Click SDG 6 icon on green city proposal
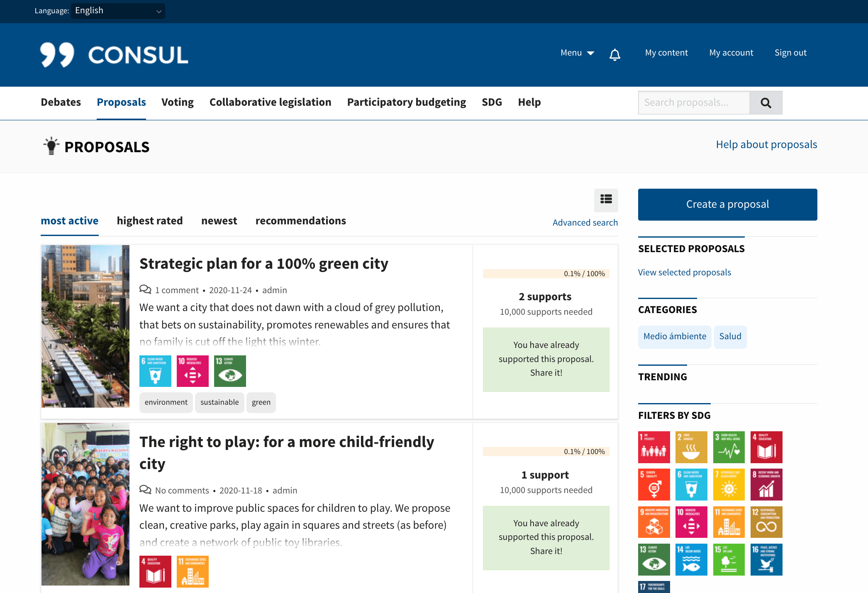 click(155, 371)
